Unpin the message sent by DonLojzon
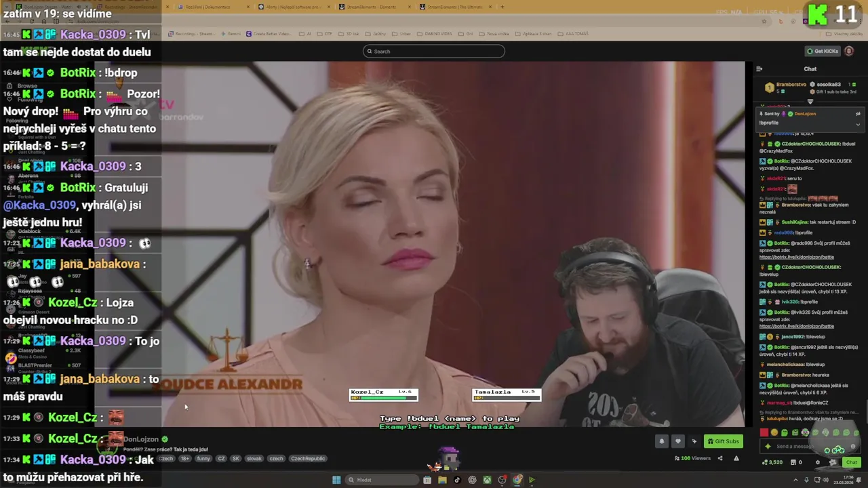This screenshot has width=868, height=488. coord(858,114)
